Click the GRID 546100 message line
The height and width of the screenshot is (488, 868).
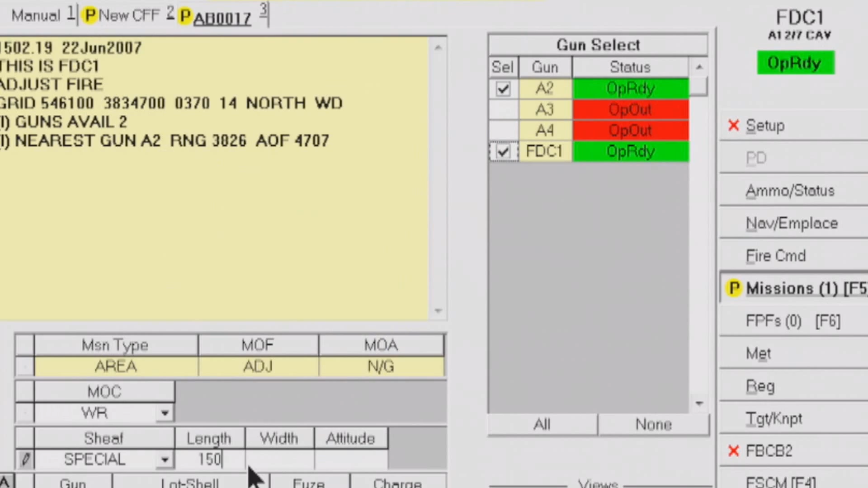tap(171, 103)
